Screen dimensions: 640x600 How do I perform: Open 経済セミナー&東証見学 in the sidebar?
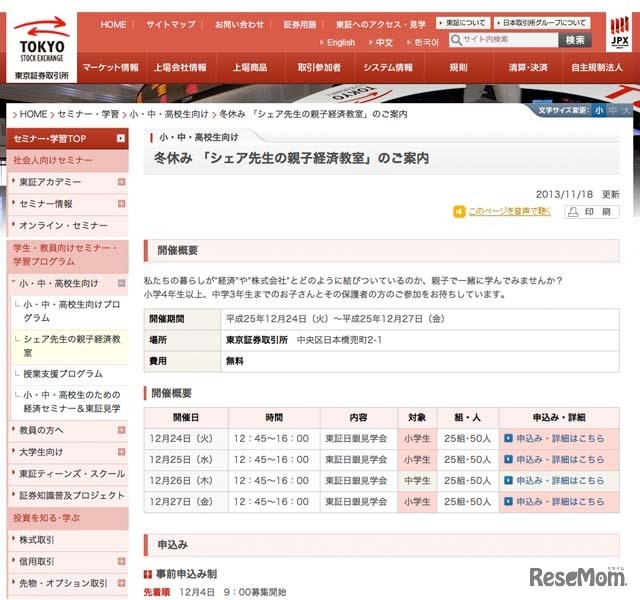[x=71, y=402]
